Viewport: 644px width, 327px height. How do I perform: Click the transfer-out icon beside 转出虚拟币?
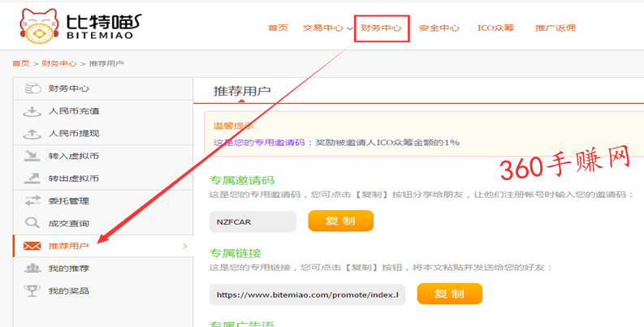pyautogui.click(x=32, y=179)
